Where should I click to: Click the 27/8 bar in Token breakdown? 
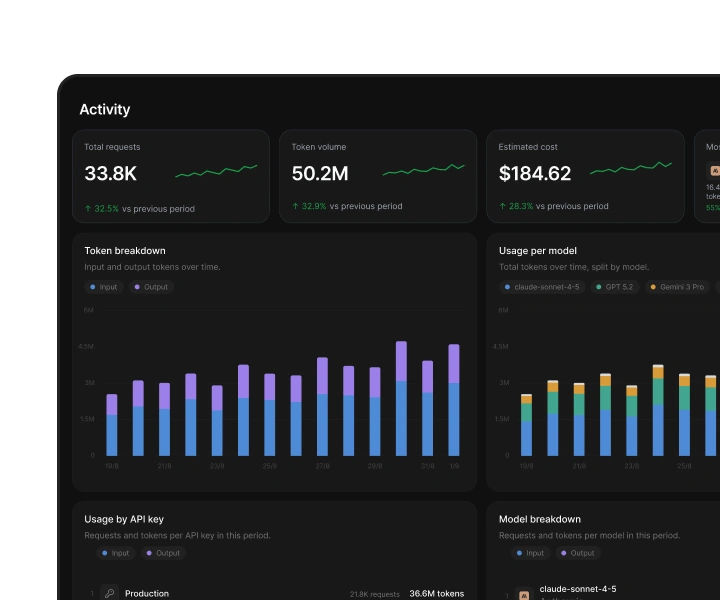coord(322,407)
